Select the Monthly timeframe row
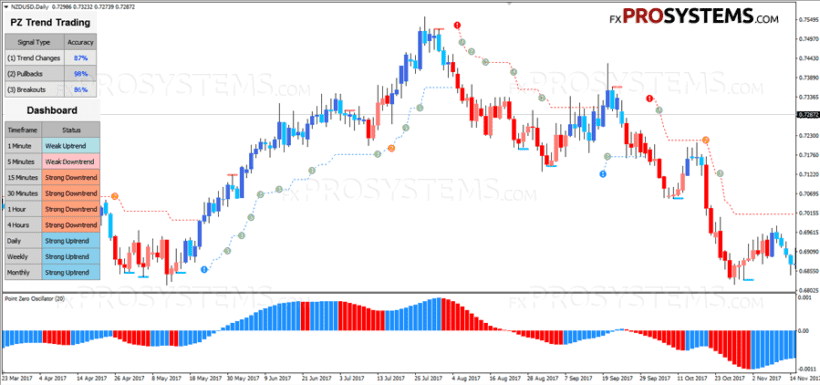This screenshot has height=385, width=820. click(52, 273)
